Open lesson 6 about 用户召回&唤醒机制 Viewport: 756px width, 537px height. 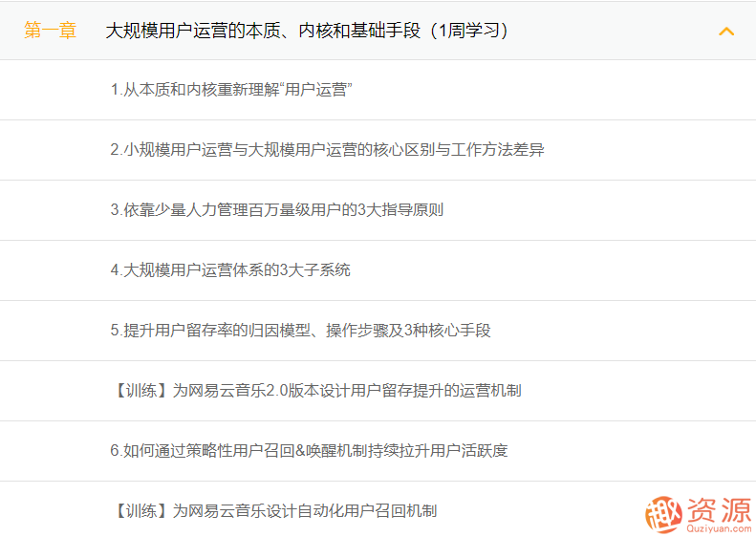pos(309,451)
